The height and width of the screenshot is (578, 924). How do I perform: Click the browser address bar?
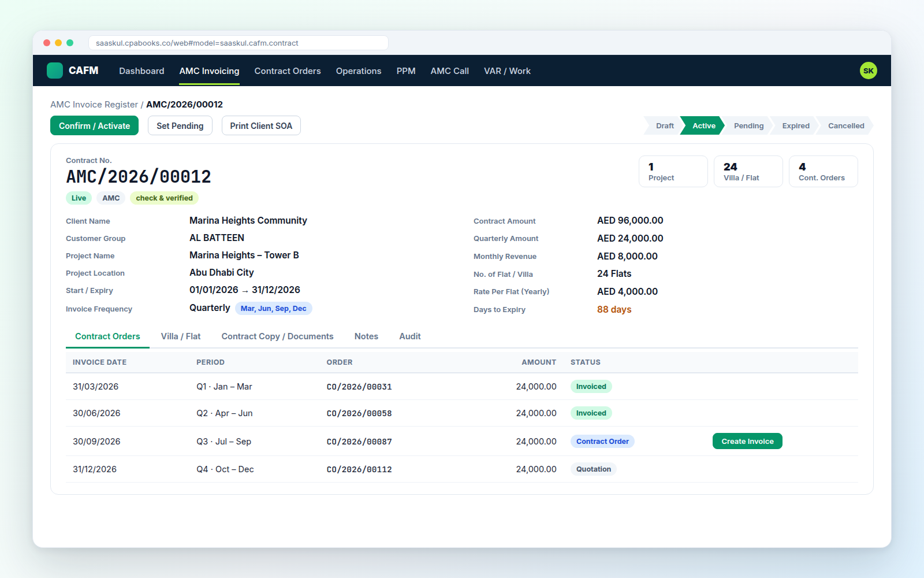pyautogui.click(x=238, y=43)
